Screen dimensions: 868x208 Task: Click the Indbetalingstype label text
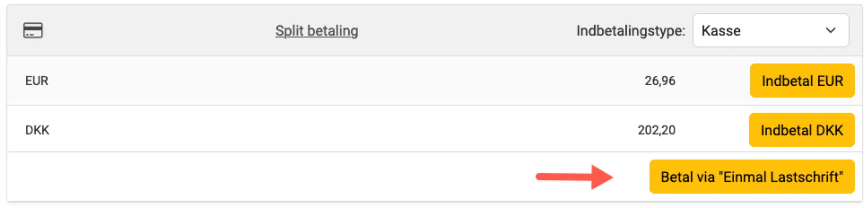[x=630, y=31]
